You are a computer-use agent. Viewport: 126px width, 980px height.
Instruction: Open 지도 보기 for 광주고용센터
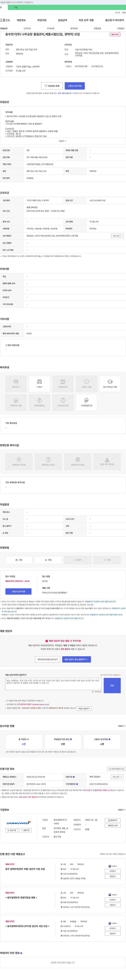click(117, 777)
